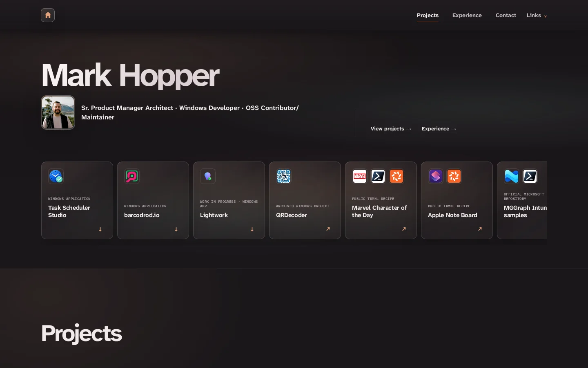Click PowerShell icon on MGGraph Intune card
This screenshot has width=588, height=368.
coord(530,176)
